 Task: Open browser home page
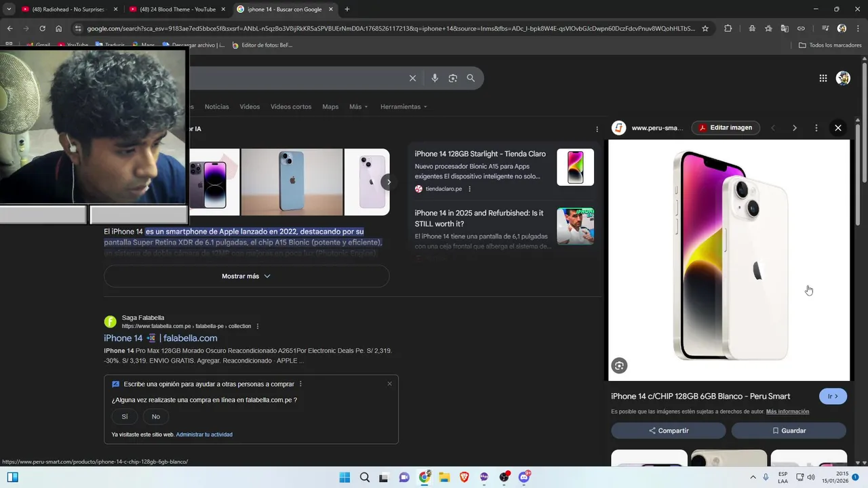click(x=58, y=28)
